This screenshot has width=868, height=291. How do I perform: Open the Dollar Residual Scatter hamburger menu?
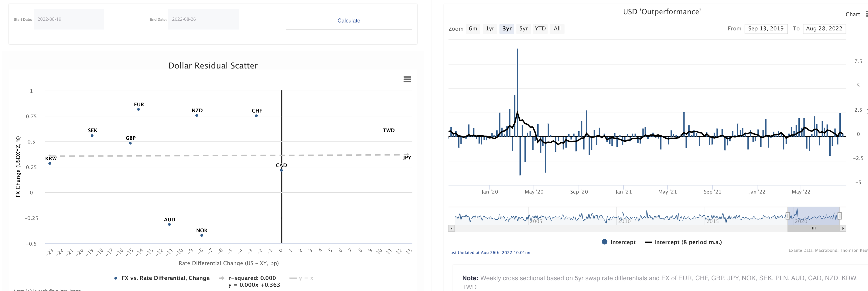tap(407, 79)
